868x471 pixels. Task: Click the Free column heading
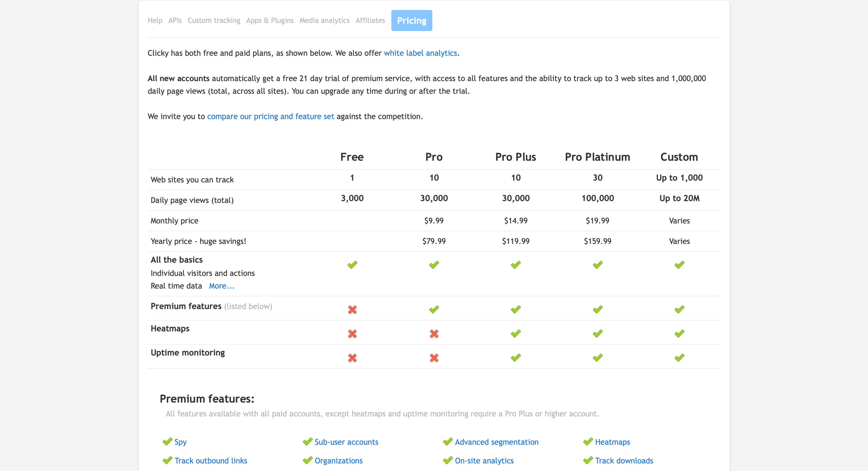pyautogui.click(x=352, y=157)
